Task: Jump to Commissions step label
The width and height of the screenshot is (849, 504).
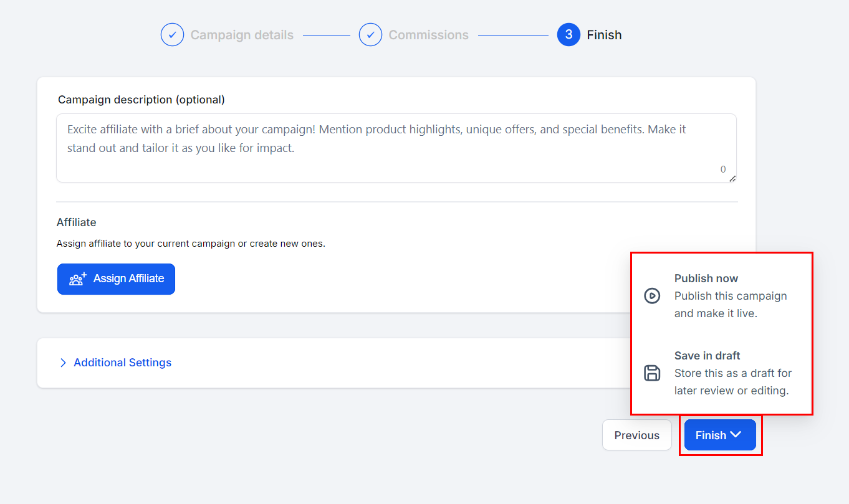Action: pos(428,35)
